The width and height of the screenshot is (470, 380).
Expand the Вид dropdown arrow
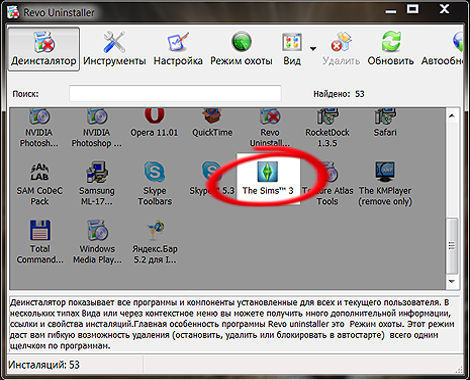pyautogui.click(x=313, y=49)
